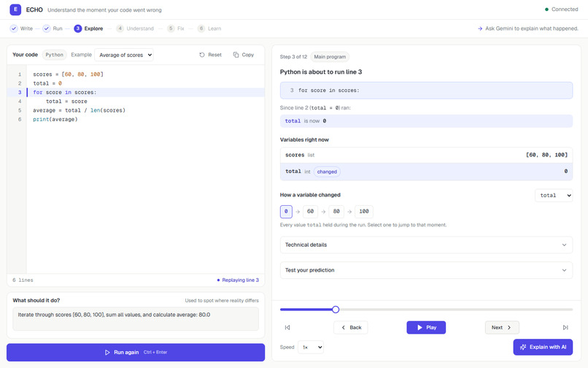Jump to the moment total was 80
Image resolution: width=588 pixels, height=368 pixels.
point(336,212)
